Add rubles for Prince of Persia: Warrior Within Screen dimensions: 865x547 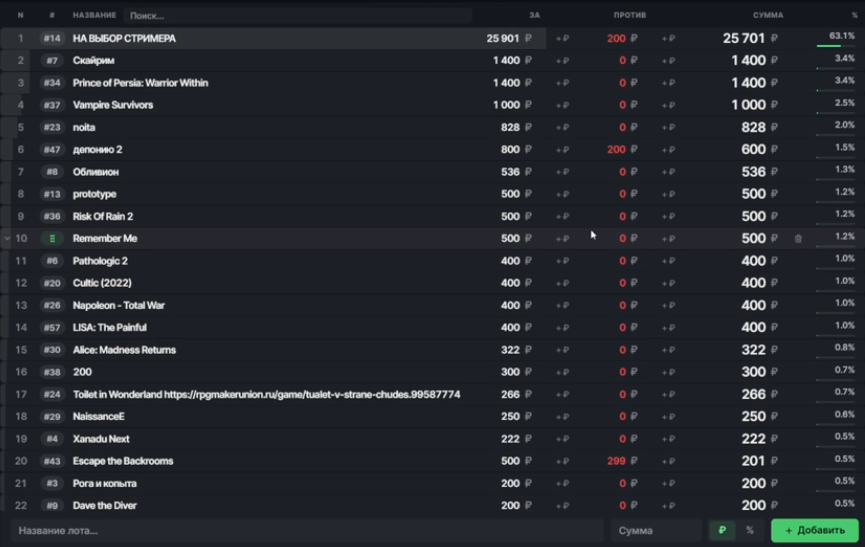(x=562, y=83)
